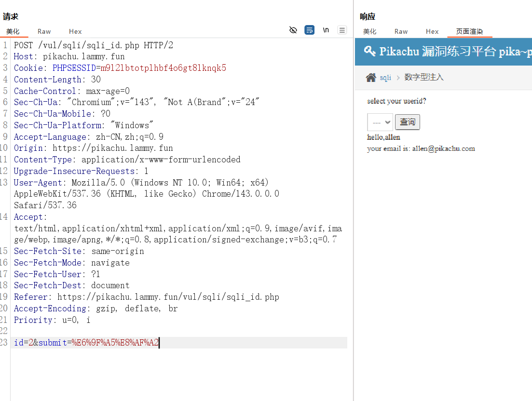
Task: Toggle the word wrap icon in request
Action: tap(309, 30)
